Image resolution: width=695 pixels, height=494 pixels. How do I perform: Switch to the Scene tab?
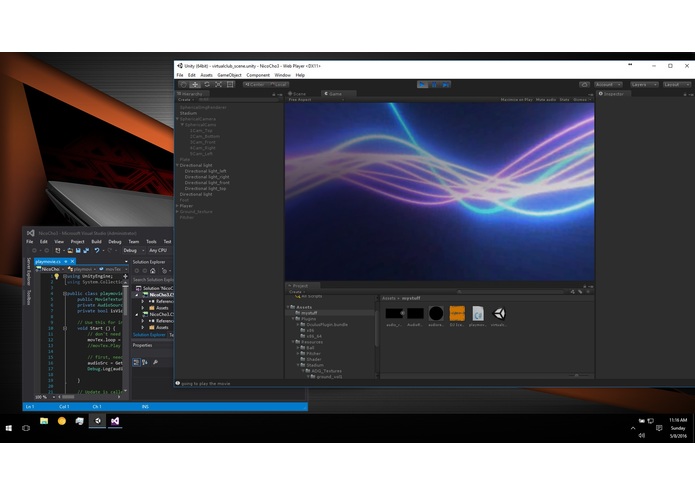[297, 93]
